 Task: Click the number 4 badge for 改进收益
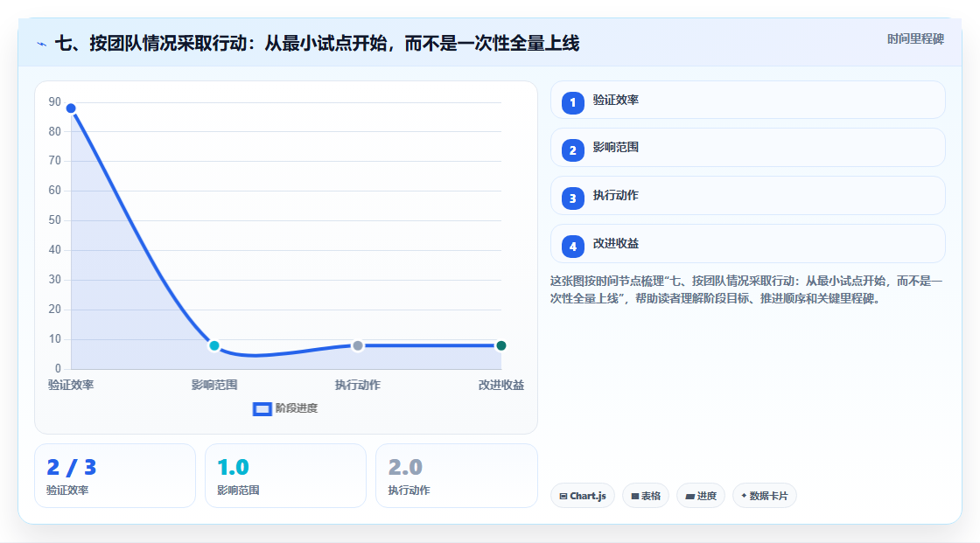pos(572,247)
